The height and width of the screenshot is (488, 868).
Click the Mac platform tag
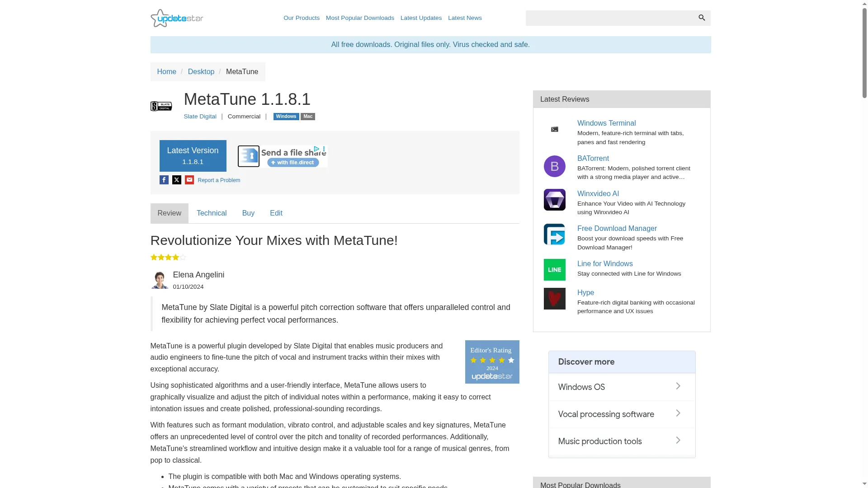(x=308, y=117)
